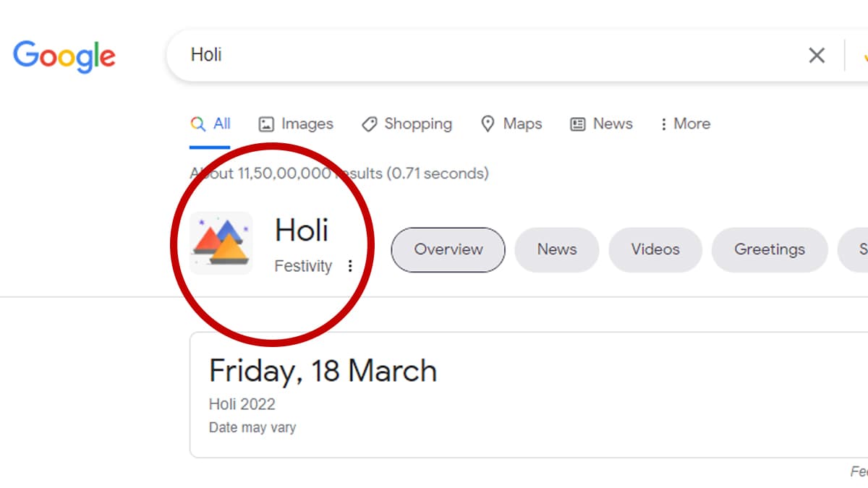This screenshot has height=488, width=868.
Task: Select the Overview chip
Action: (x=448, y=249)
